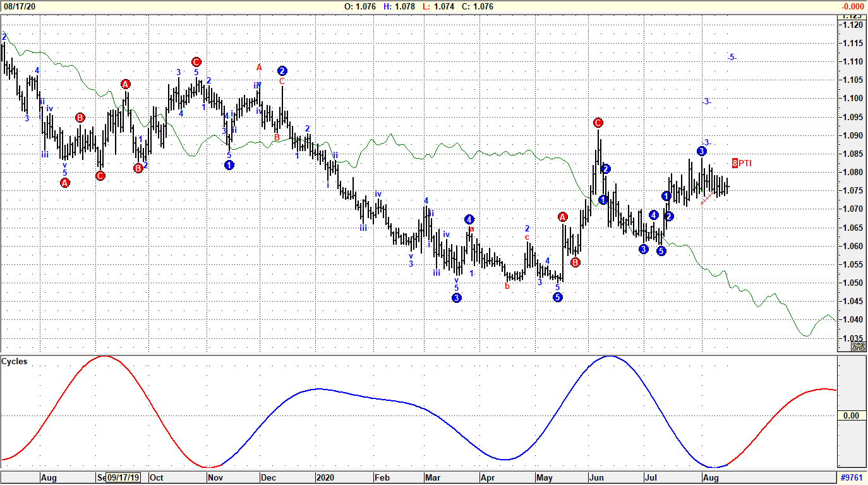Select the Cycles panel label
Screen dimensions: 868x485
[15, 360]
